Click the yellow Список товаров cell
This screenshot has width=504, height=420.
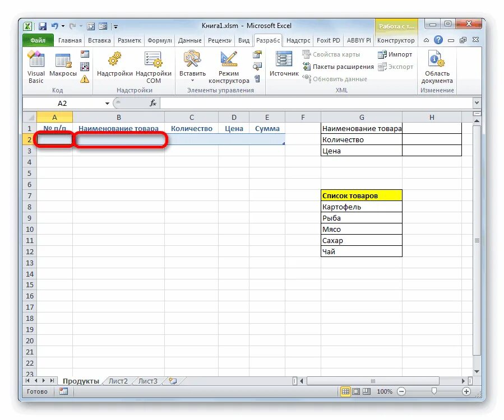click(362, 195)
